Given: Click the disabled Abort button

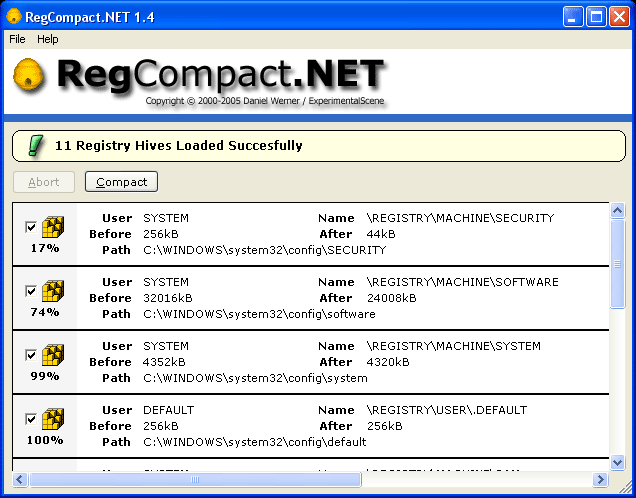Looking at the screenshot, I should (44, 182).
